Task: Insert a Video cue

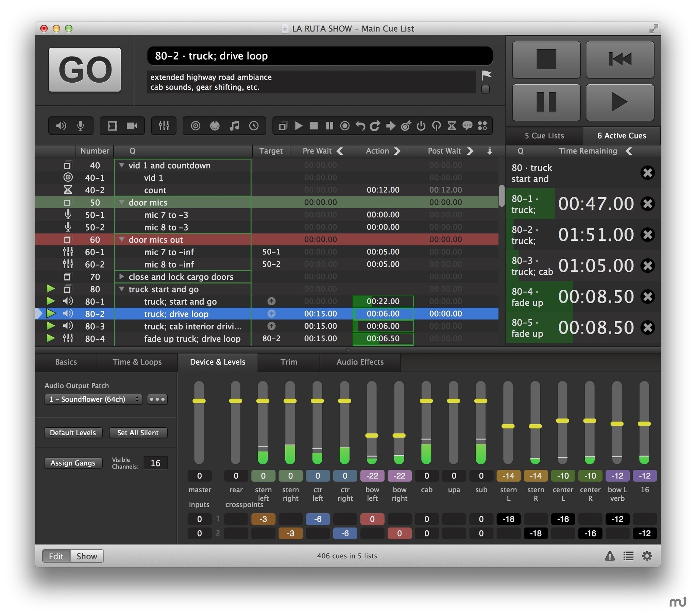Action: click(113, 126)
